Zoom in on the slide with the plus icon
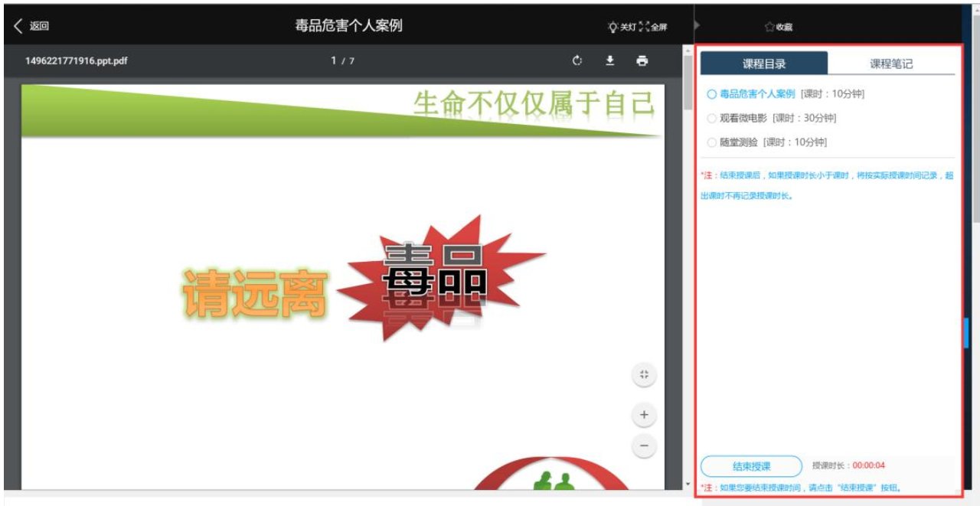The height and width of the screenshot is (506, 980). click(644, 414)
